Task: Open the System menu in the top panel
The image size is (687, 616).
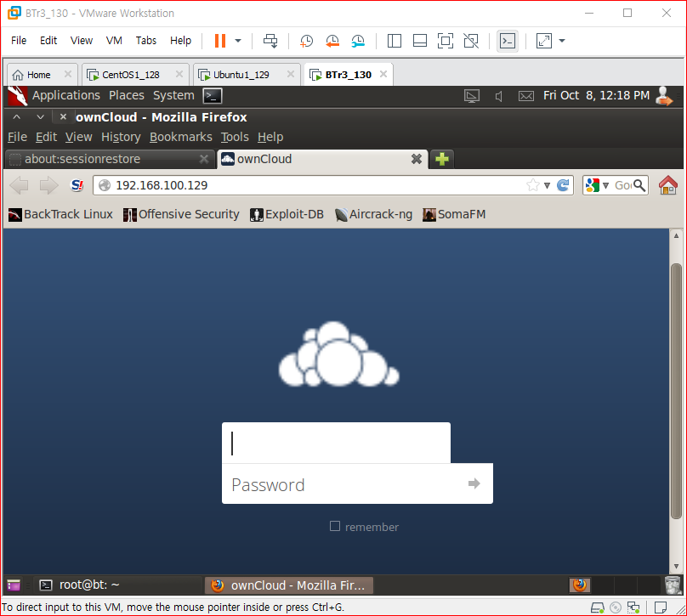Action: click(x=173, y=95)
